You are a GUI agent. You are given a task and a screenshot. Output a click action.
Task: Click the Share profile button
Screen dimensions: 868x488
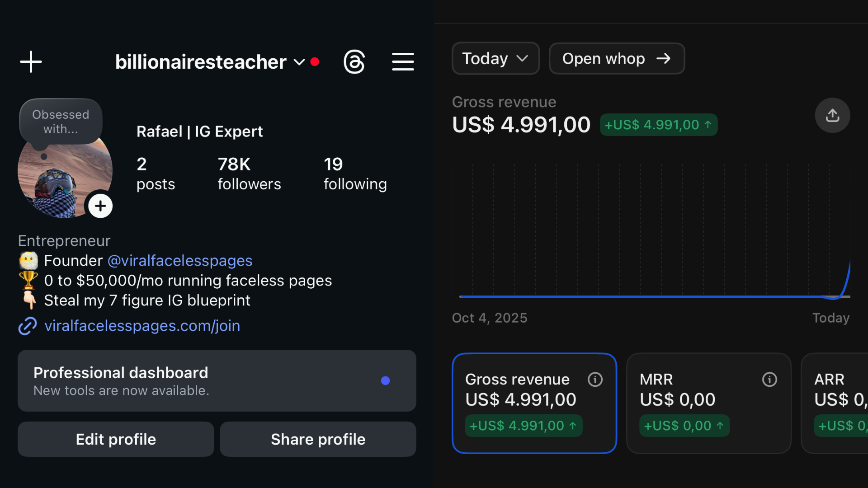pyautogui.click(x=318, y=439)
